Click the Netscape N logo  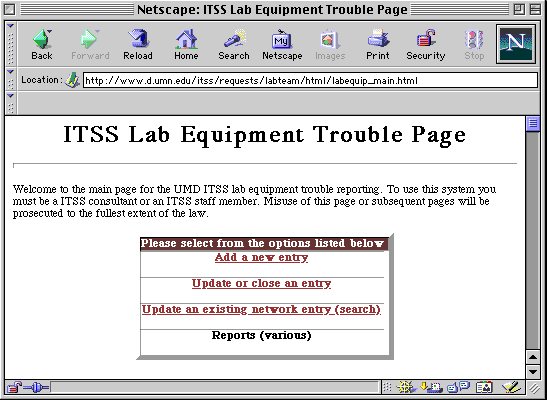pos(516,44)
